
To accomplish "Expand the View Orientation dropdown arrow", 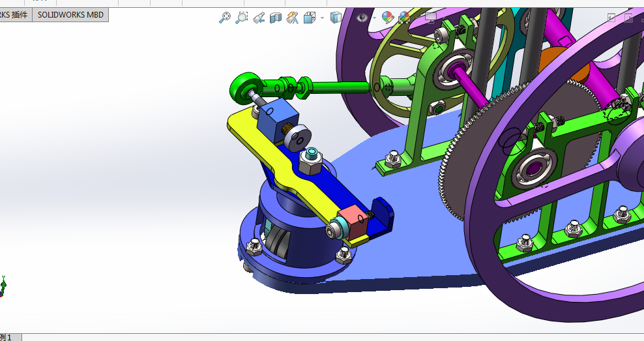I will tap(322, 18).
